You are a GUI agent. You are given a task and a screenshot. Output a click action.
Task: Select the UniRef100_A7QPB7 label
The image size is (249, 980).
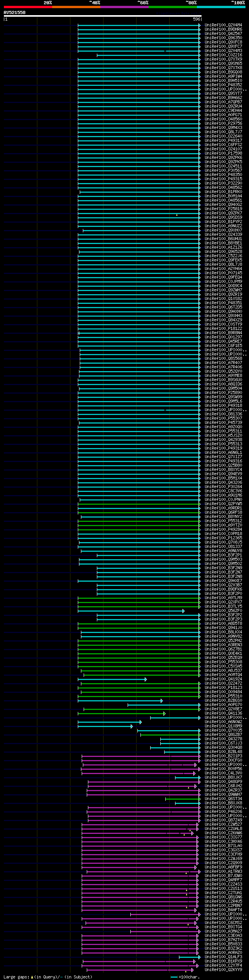223,102
